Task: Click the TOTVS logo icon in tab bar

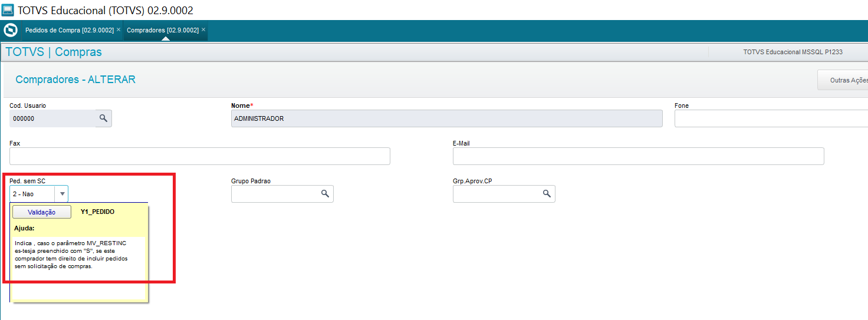Action: (x=10, y=30)
